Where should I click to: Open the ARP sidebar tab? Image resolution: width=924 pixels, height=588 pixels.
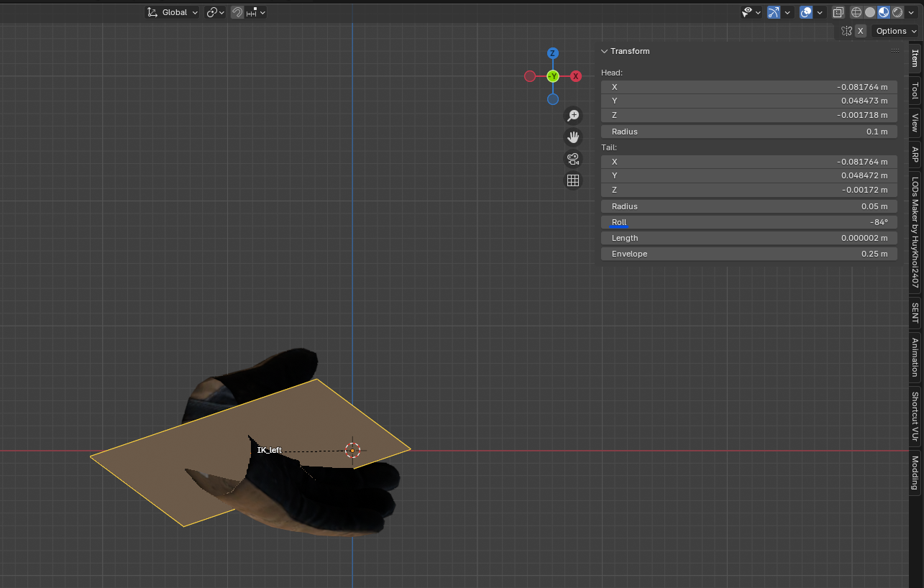[915, 155]
